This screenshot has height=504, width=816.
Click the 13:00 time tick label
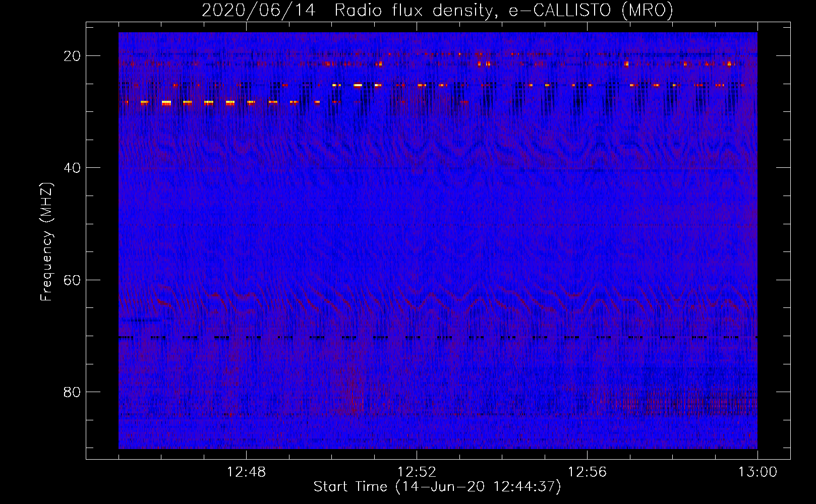tap(757, 472)
